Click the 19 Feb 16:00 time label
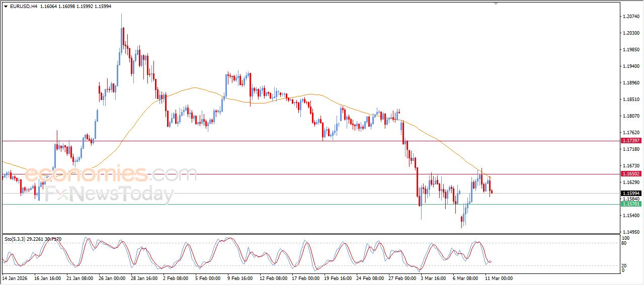Screen dimensions: 644x285 pyautogui.click(x=338, y=277)
